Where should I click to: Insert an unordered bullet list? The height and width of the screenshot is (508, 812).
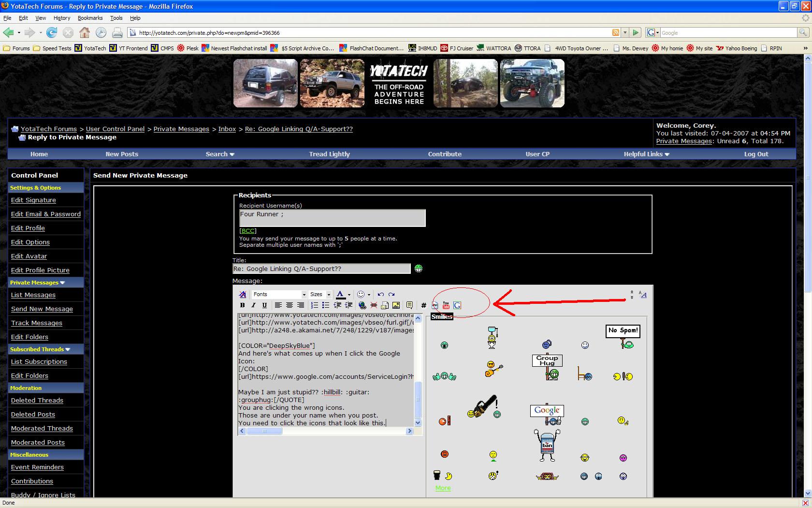[325, 305]
